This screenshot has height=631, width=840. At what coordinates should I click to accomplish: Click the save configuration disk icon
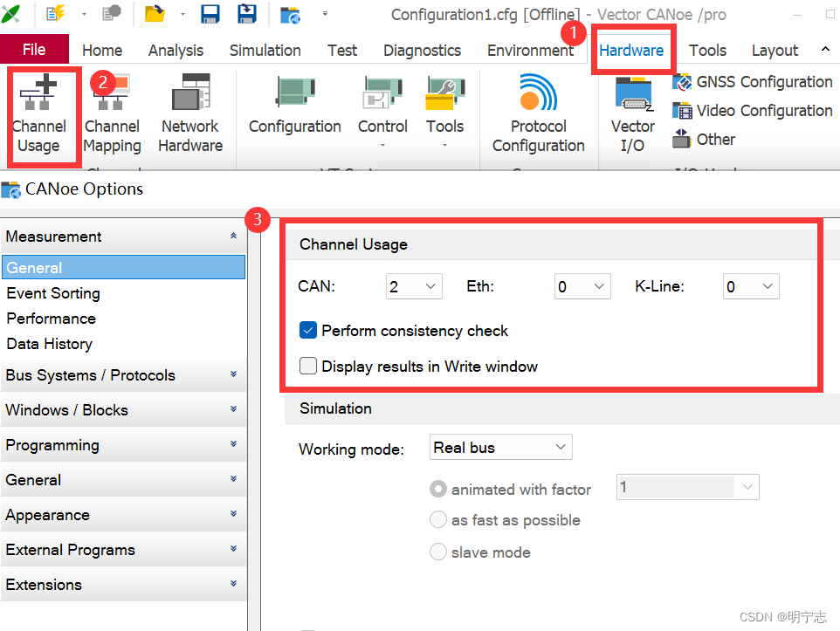(210, 13)
